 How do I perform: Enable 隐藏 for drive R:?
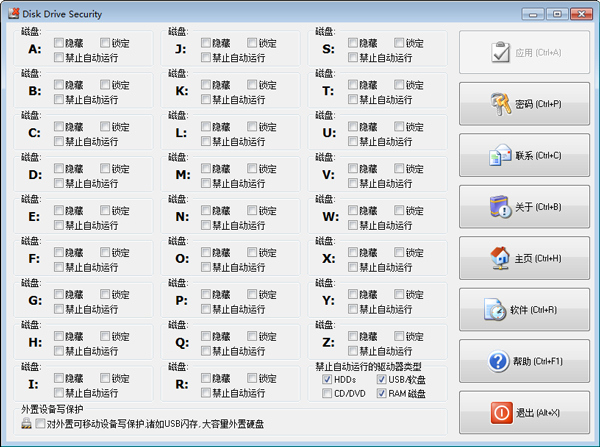pyautogui.click(x=206, y=378)
